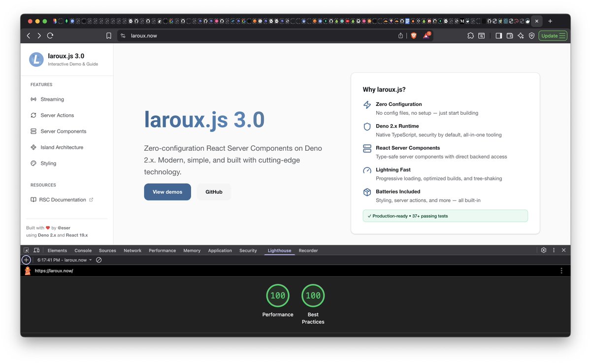
Task: Switch to the Application tab
Action: coord(220,250)
